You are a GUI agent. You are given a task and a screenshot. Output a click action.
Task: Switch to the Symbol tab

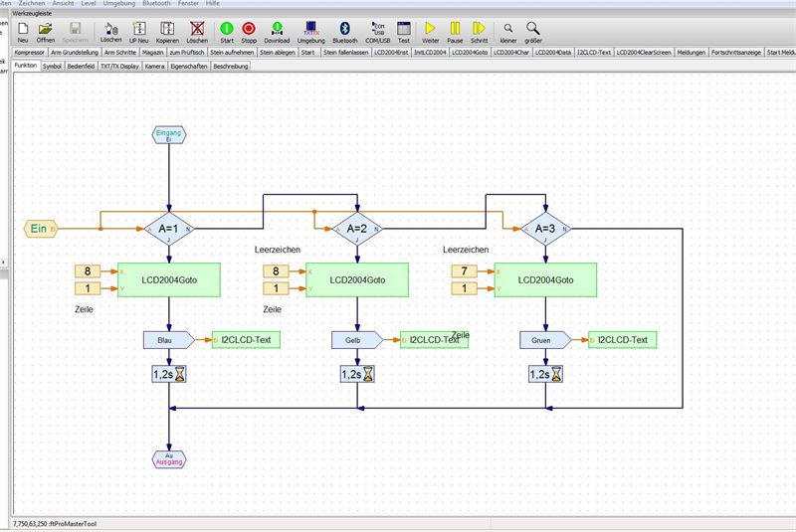click(52, 66)
